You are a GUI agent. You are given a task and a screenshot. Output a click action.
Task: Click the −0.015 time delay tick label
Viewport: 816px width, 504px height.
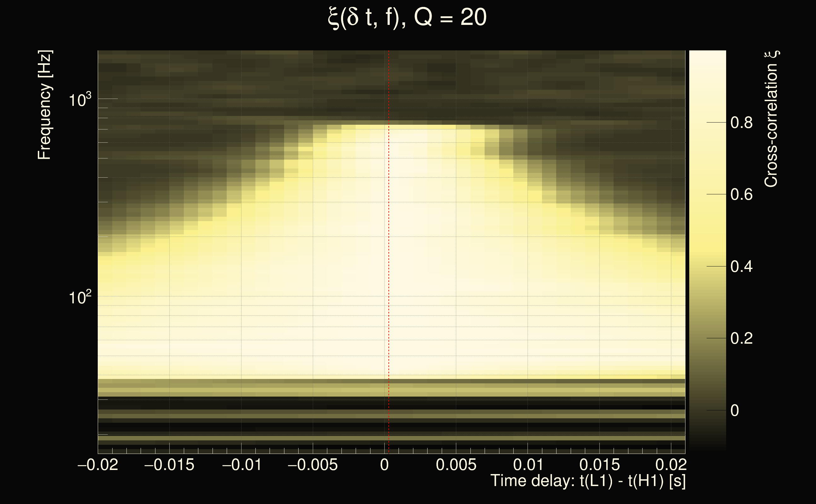click(169, 465)
